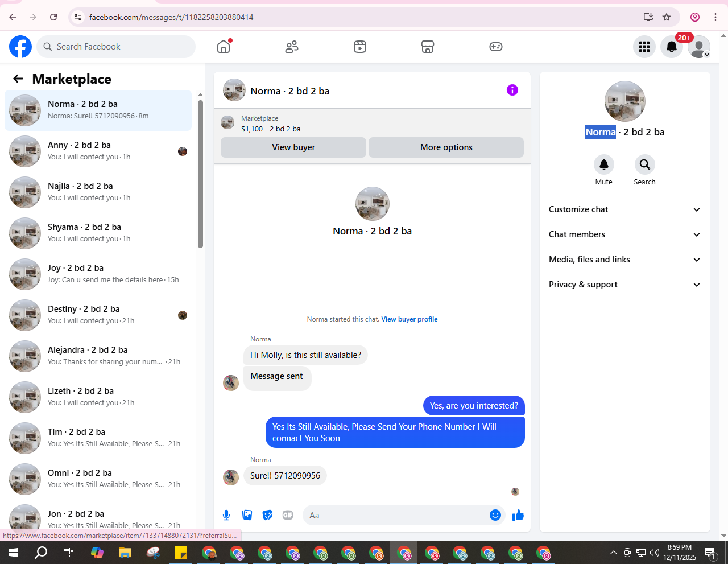Go to Home feed icon

point(224,47)
